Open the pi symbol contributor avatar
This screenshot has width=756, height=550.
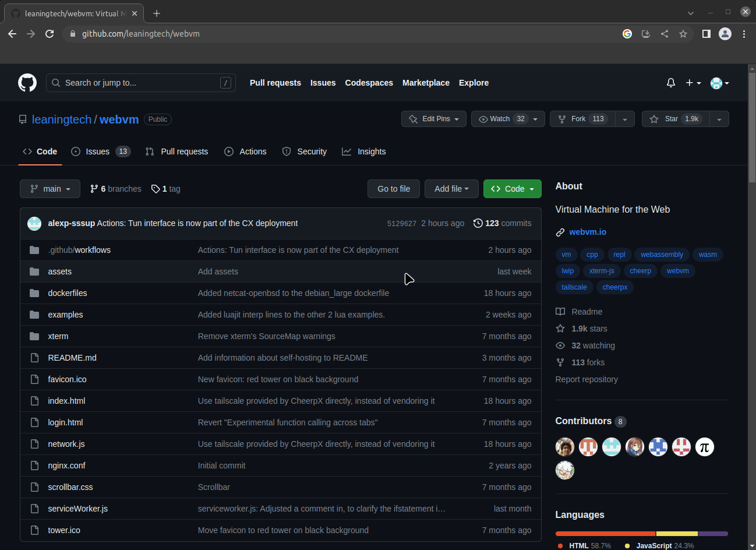705,447
